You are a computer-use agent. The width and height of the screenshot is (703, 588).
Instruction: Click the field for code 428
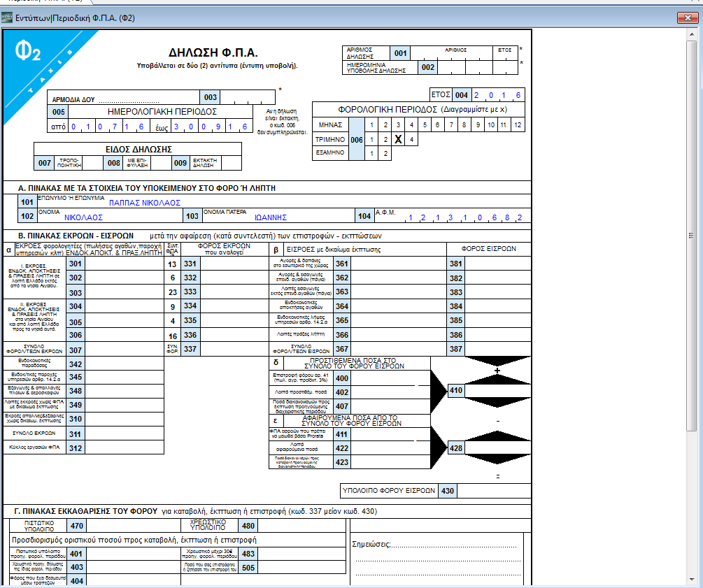497,447
